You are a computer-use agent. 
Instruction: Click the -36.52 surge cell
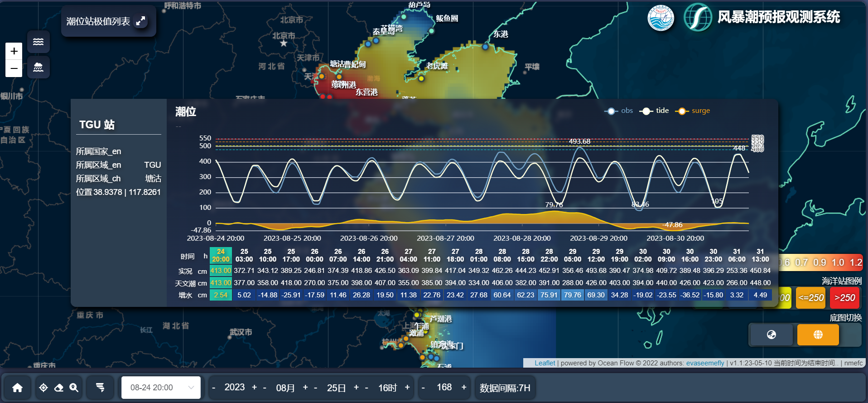[690, 295]
